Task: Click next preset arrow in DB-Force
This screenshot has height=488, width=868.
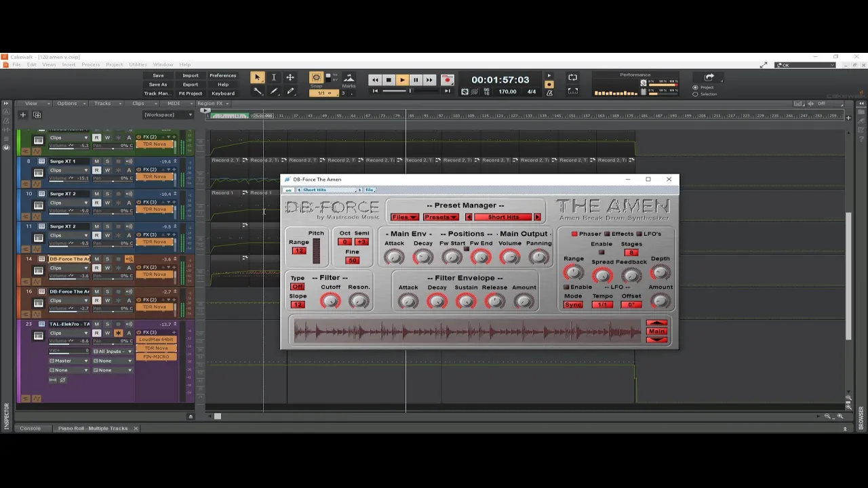Action: [x=537, y=217]
